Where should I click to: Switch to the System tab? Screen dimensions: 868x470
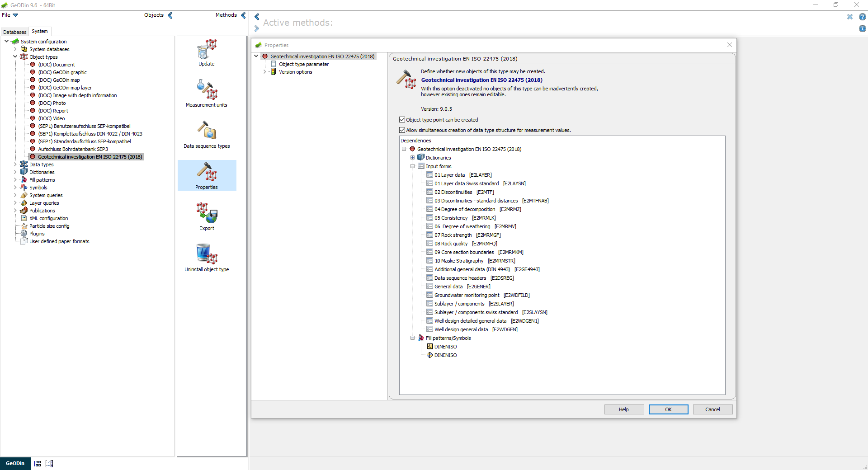pyautogui.click(x=39, y=31)
